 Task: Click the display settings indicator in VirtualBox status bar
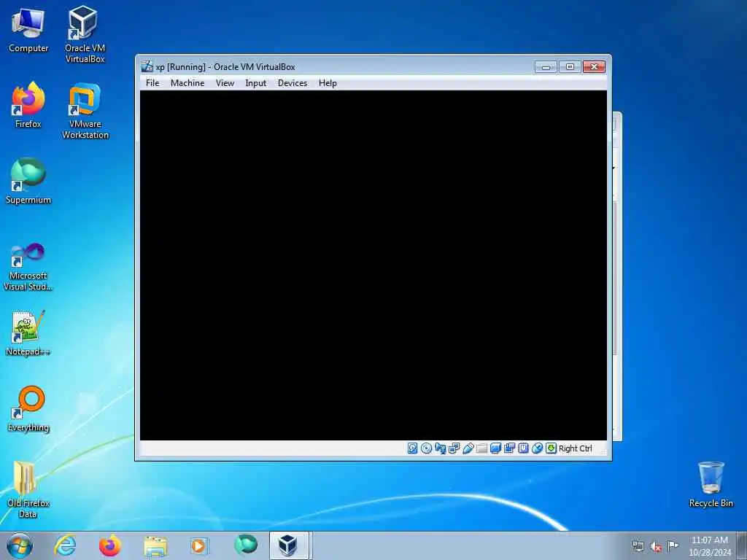point(495,448)
